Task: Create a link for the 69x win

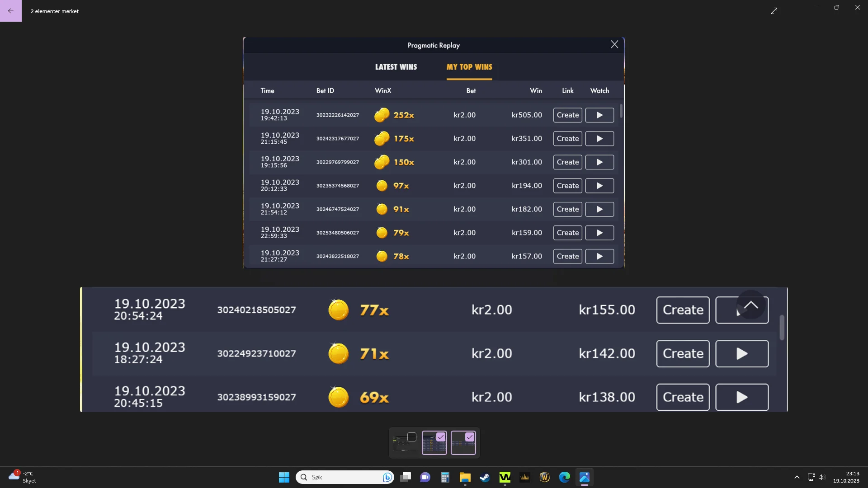Action: coord(683,397)
